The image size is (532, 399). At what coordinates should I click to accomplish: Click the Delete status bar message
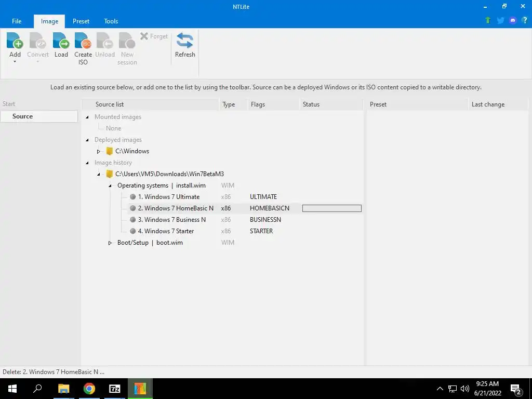click(54, 372)
